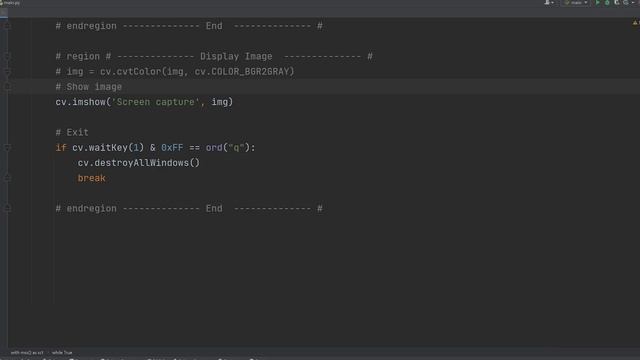The width and height of the screenshot is (640, 360).
Task: Click the 'Display Image' region comment
Action: (236, 56)
